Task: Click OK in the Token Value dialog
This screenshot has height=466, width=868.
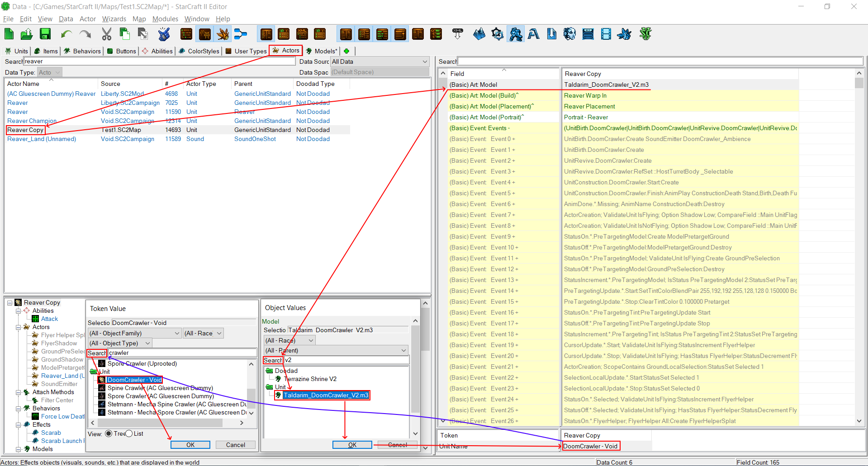Action: coord(190,445)
